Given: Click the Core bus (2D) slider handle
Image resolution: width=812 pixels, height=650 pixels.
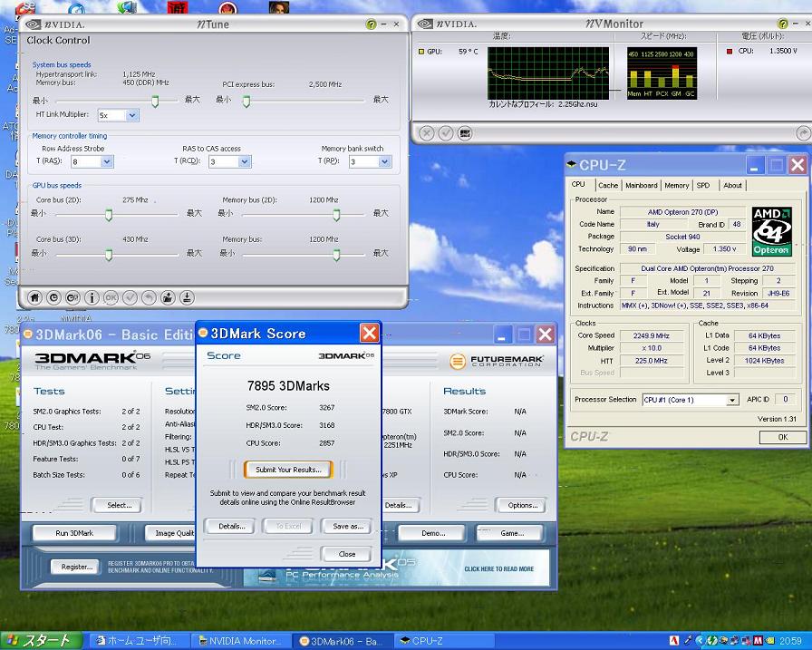Looking at the screenshot, I should (x=109, y=215).
